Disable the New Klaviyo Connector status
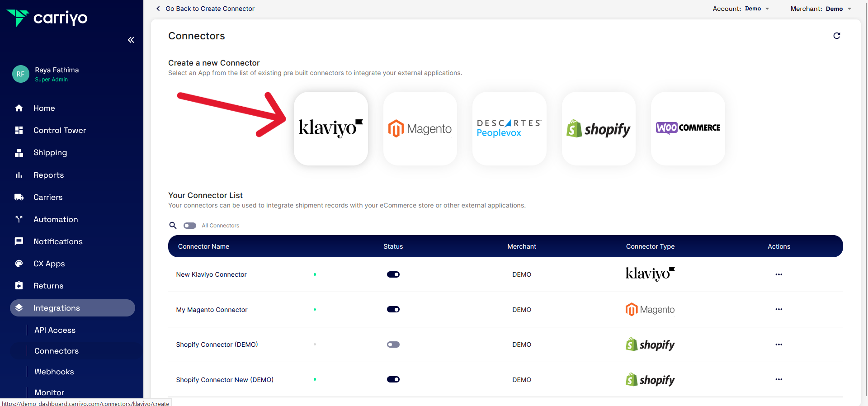The height and width of the screenshot is (406, 868). coord(393,274)
